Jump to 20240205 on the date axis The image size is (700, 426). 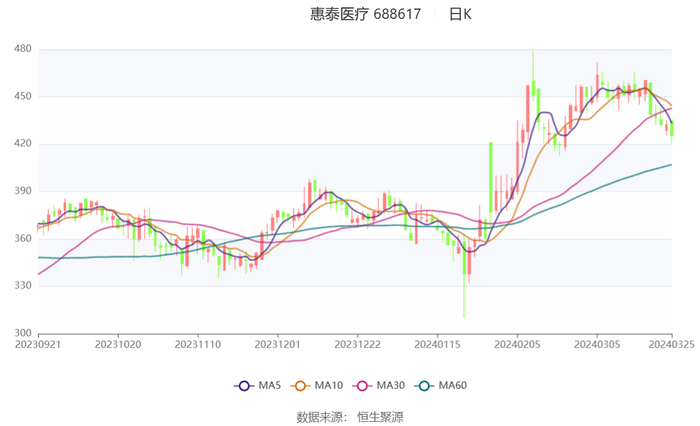(516, 343)
